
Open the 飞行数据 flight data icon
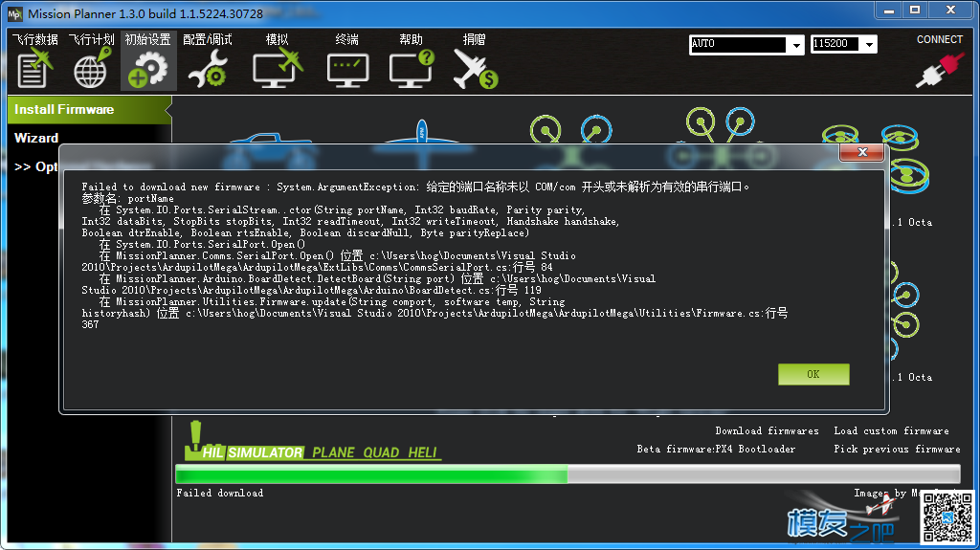coord(35,68)
